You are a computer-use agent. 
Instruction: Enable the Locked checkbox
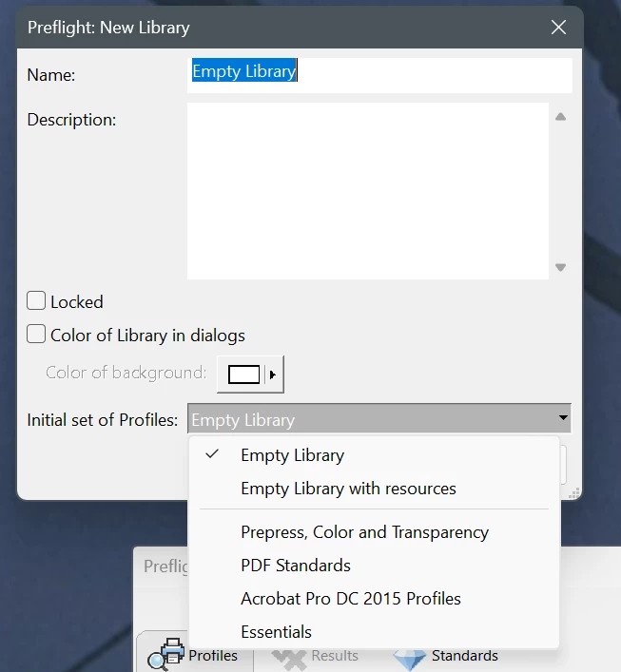click(36, 301)
